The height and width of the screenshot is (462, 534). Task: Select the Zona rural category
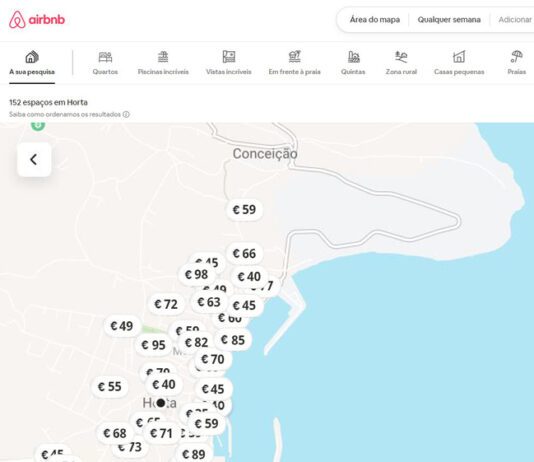click(401, 63)
